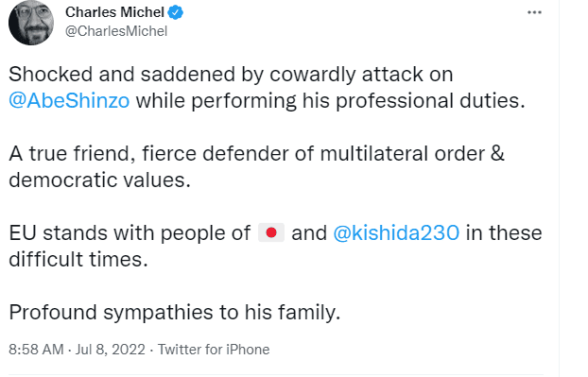Open the @kishida230 mention
This screenshot has height=377, width=588.
tap(396, 232)
